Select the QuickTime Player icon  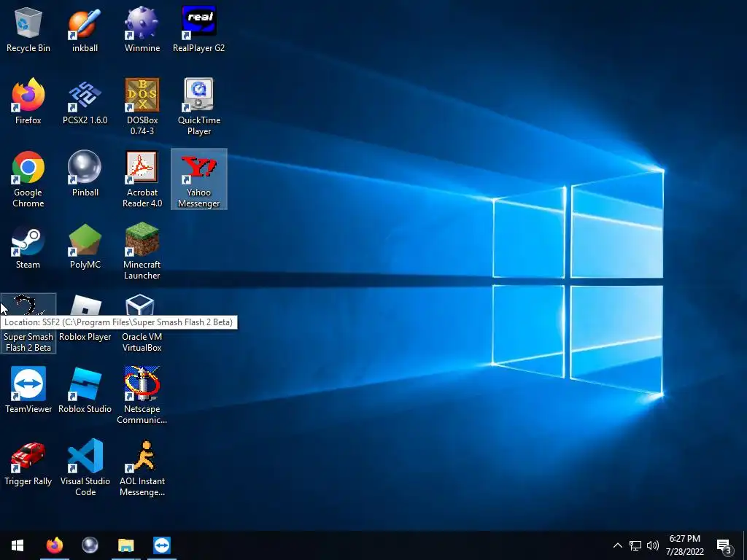(198, 106)
